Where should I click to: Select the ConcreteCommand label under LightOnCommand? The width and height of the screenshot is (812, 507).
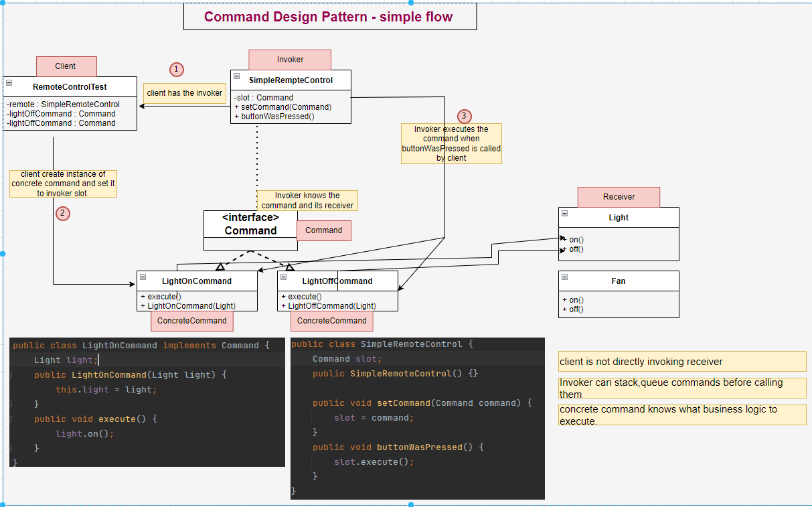pyautogui.click(x=191, y=321)
